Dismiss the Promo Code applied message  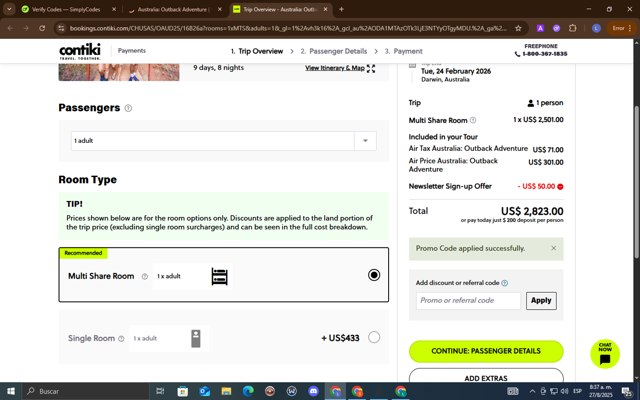click(x=553, y=248)
